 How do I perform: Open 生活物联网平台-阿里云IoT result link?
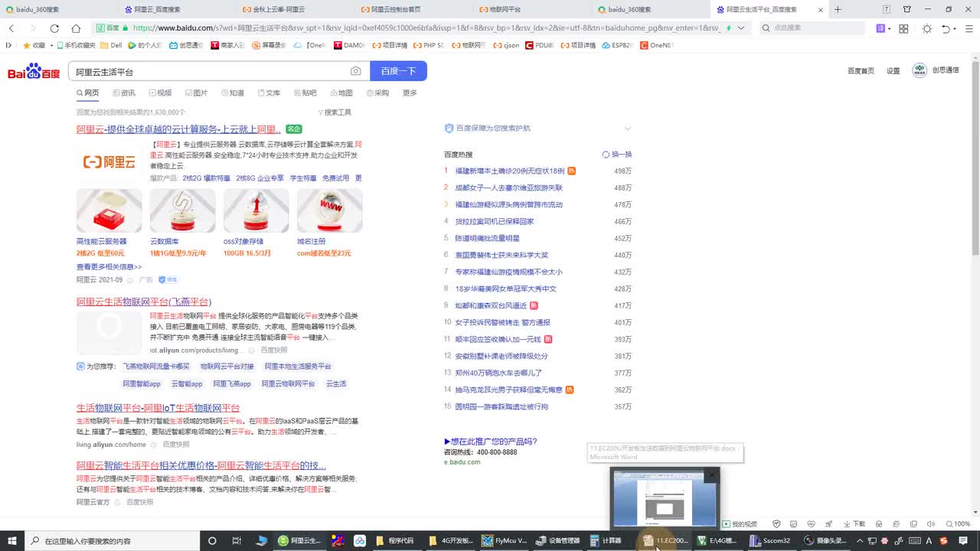pos(158,408)
